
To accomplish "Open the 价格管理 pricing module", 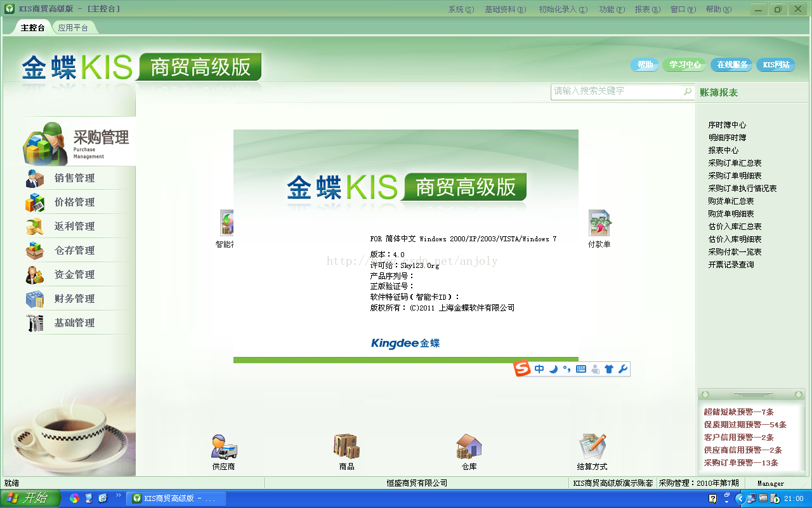I will (x=74, y=202).
